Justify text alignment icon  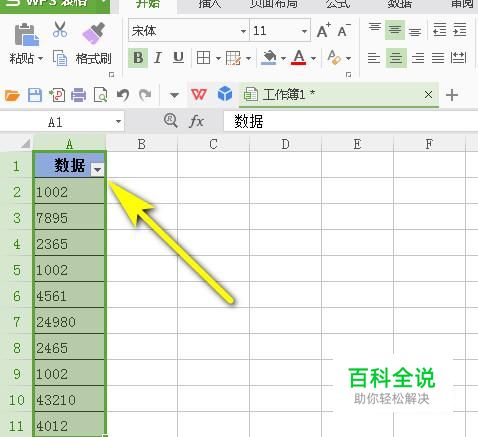(438, 58)
